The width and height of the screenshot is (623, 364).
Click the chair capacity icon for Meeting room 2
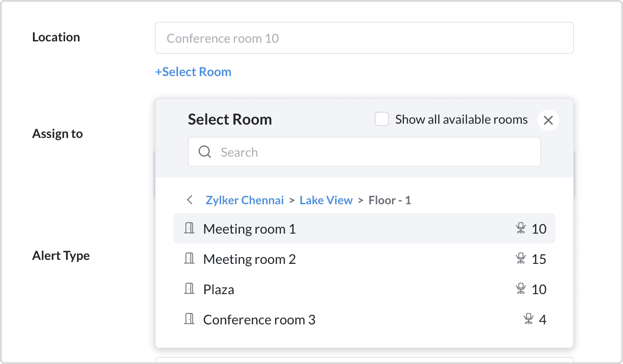point(521,259)
